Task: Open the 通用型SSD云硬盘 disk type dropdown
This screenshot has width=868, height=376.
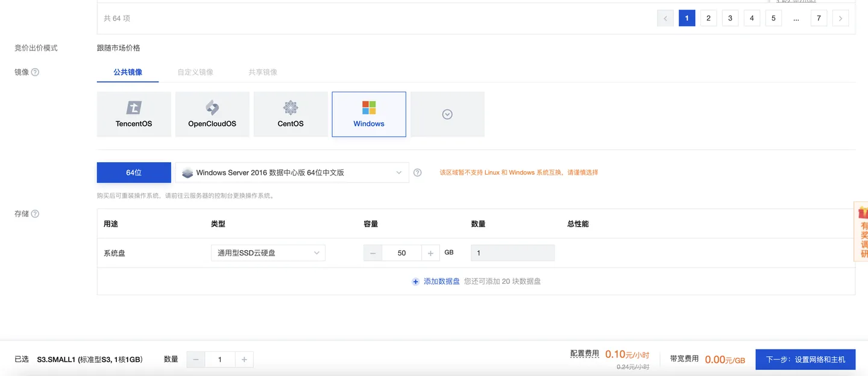Action: 268,252
